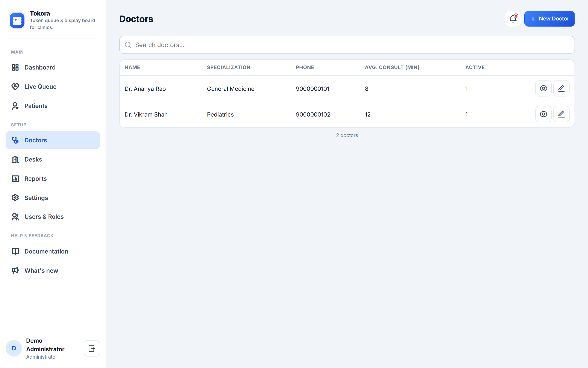Viewport: 588px width, 368px height.
Task: Click the Doctors stethoscope icon
Action: pos(15,140)
